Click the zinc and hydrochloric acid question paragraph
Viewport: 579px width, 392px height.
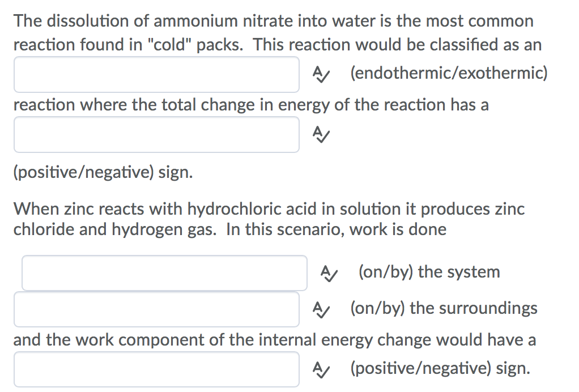click(270, 219)
